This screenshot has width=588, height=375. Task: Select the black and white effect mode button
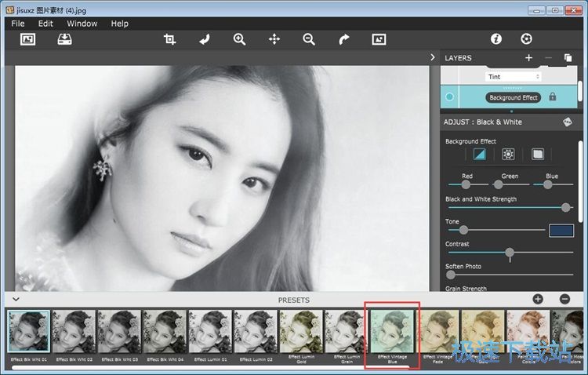pyautogui.click(x=479, y=155)
